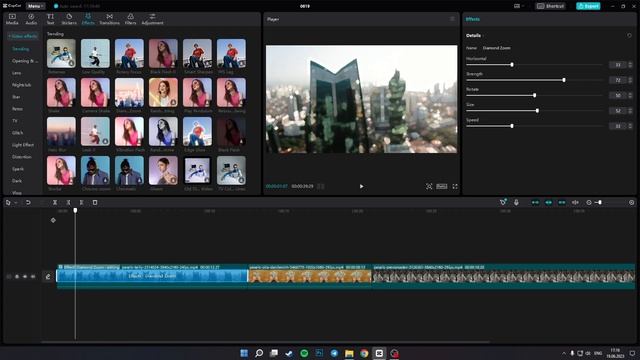The height and width of the screenshot is (360, 640).
Task: Open the Transitions tab
Action: [x=109, y=19]
